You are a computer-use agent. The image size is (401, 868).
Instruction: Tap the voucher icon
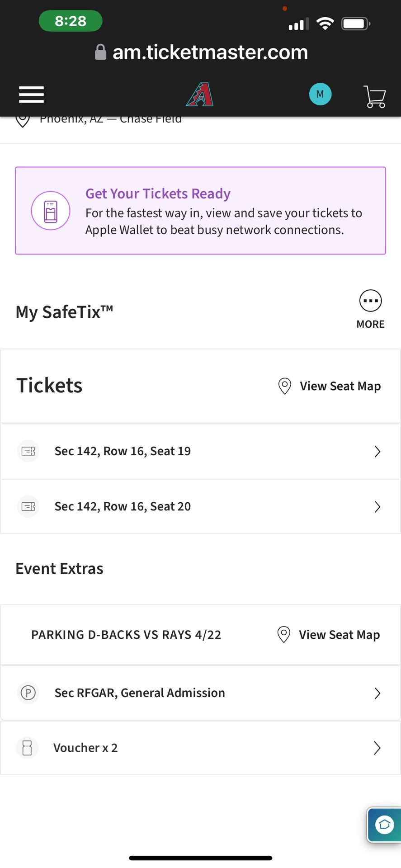pos(27,748)
